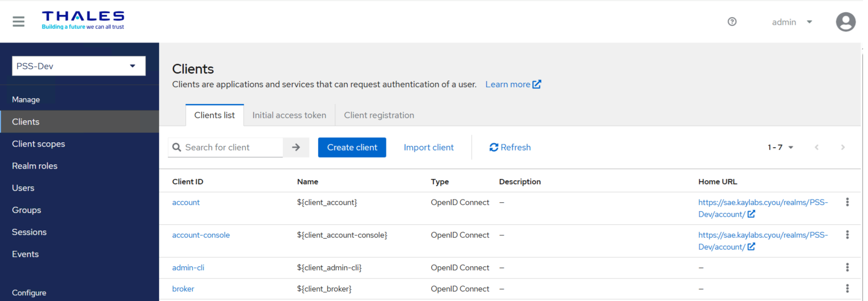Open the Learn more link
The width and height of the screenshot is (868, 301).
pos(513,84)
